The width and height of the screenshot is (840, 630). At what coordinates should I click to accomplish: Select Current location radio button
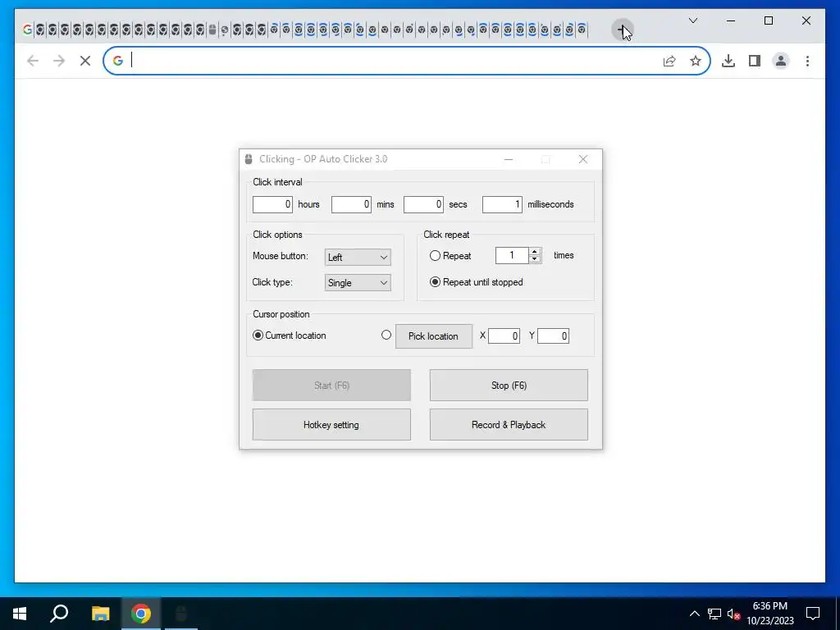(258, 336)
